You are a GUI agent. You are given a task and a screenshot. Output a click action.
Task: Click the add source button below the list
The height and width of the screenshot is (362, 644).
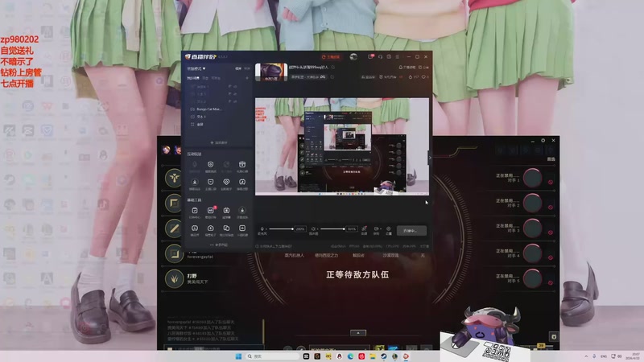[x=218, y=142]
